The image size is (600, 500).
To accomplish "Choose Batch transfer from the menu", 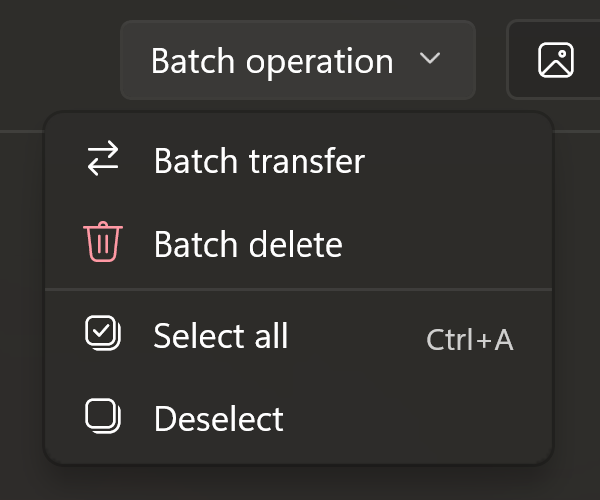I will click(298, 161).
